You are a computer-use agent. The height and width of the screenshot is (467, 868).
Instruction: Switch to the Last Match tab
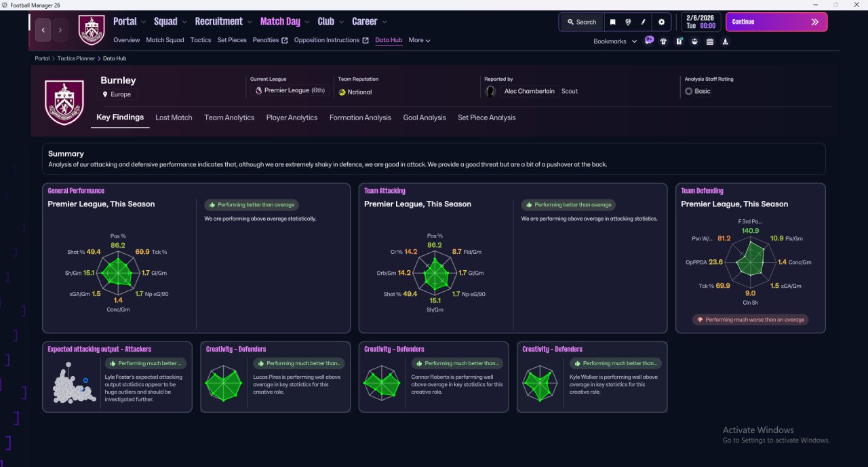[174, 117]
